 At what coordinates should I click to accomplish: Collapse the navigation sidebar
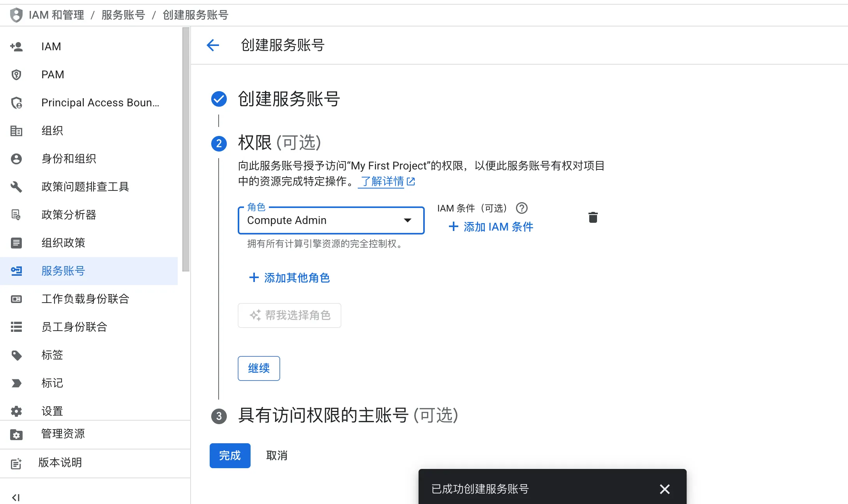pos(16,497)
